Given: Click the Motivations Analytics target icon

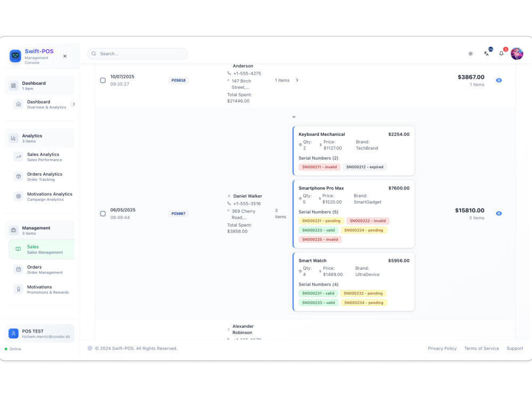Looking at the screenshot, I should click(19, 196).
